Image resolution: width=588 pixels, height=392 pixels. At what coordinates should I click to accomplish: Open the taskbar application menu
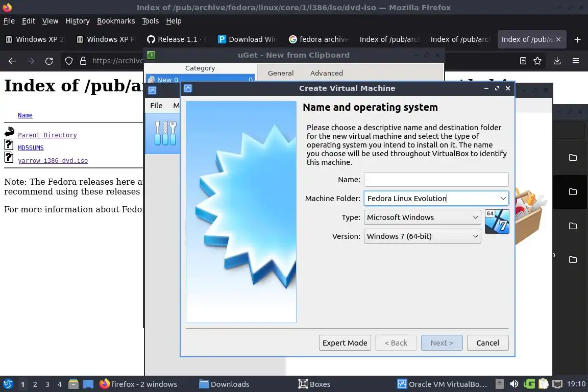pos(8,384)
